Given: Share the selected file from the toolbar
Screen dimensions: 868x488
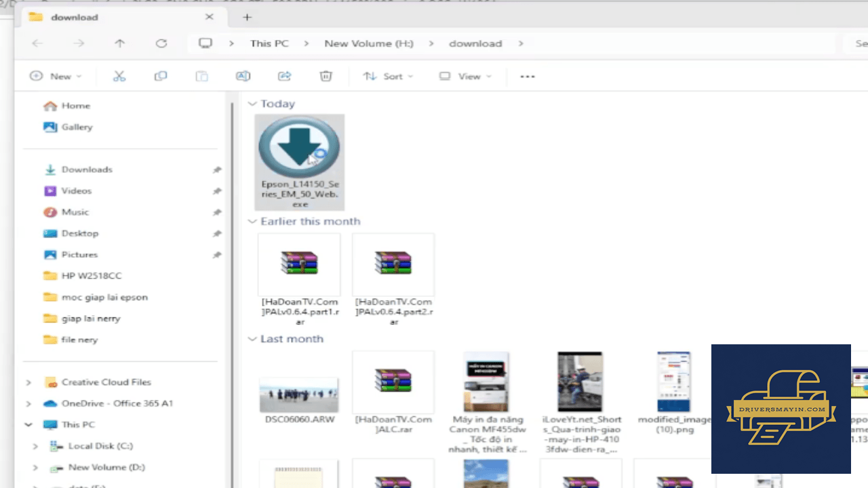Looking at the screenshot, I should click(x=285, y=77).
